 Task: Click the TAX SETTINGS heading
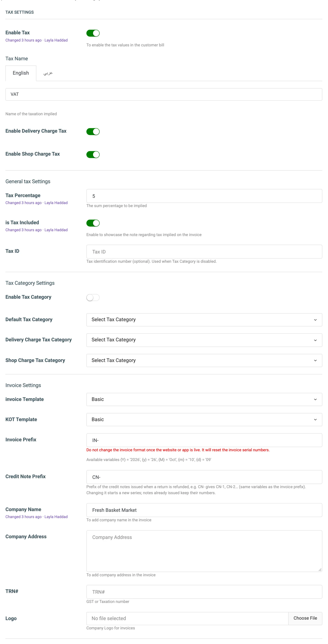[x=19, y=12]
